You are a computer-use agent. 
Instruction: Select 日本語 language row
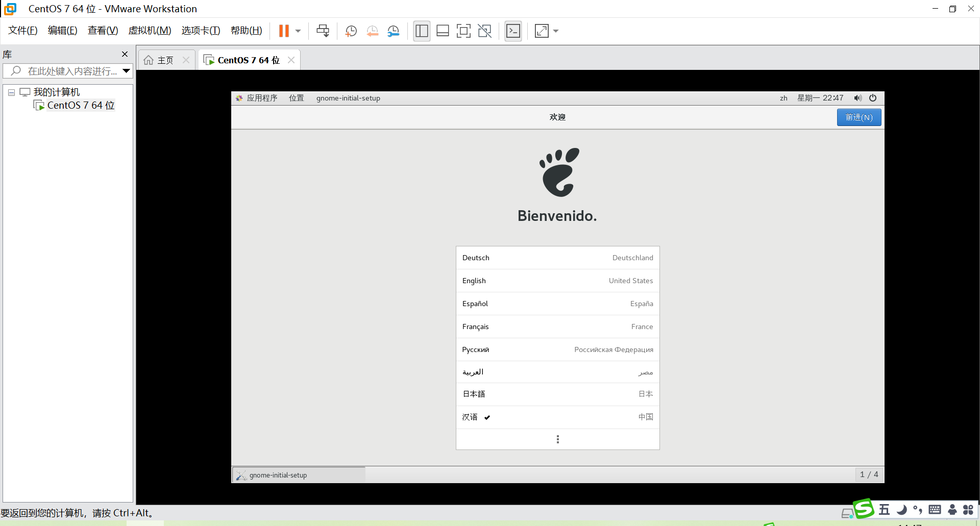557,394
